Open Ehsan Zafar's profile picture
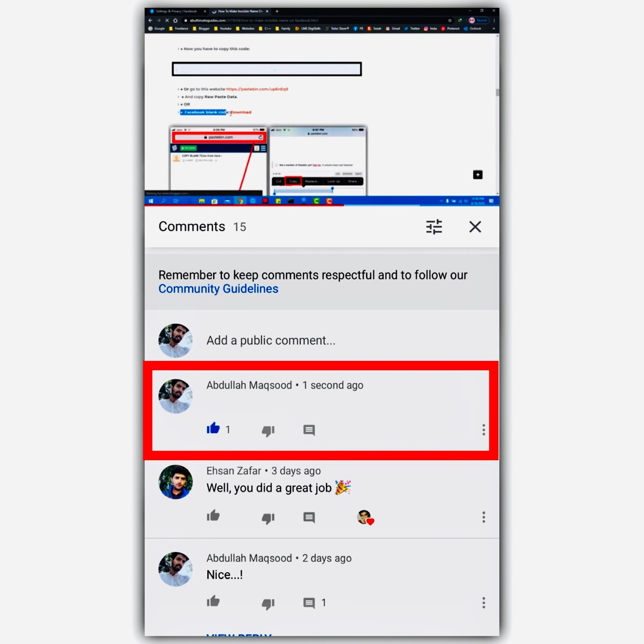This screenshot has height=644, width=644. click(175, 482)
